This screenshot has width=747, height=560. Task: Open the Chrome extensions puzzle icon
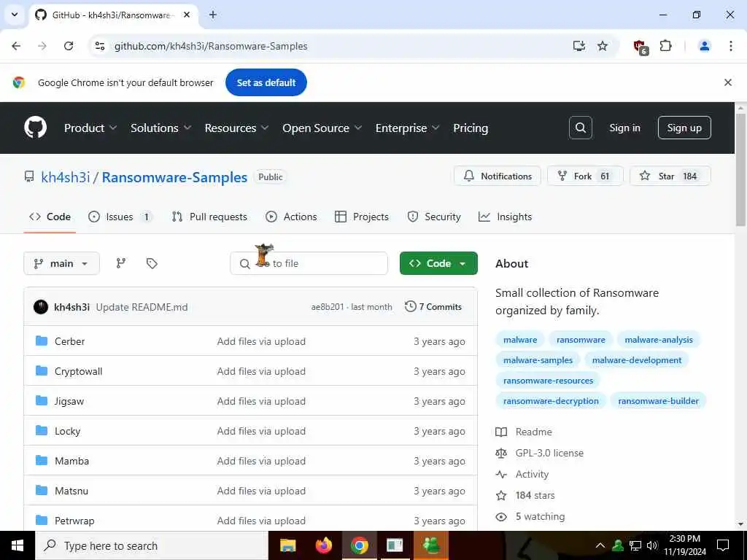(665, 46)
